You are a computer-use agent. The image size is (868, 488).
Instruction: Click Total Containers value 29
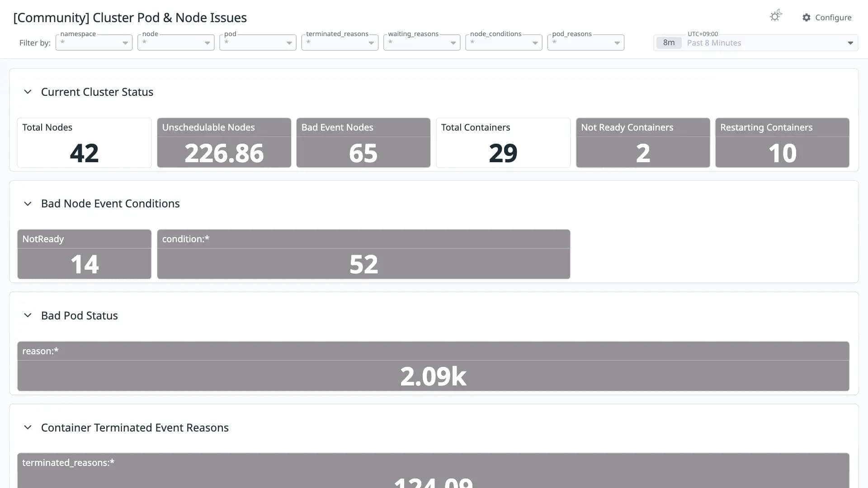tap(503, 153)
